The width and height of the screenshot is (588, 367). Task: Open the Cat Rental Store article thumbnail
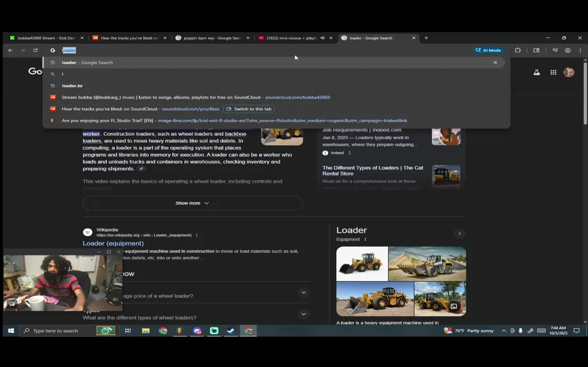[446, 176]
